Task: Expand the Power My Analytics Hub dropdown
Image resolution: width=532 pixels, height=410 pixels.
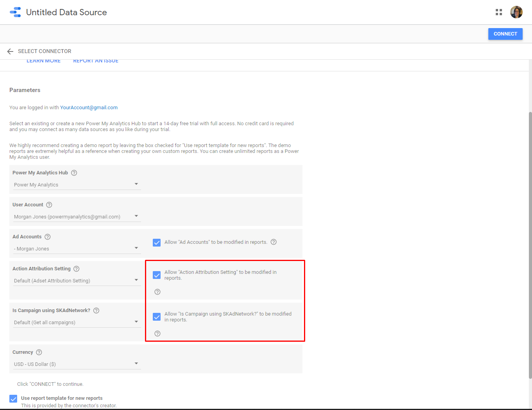Action: 77,185
